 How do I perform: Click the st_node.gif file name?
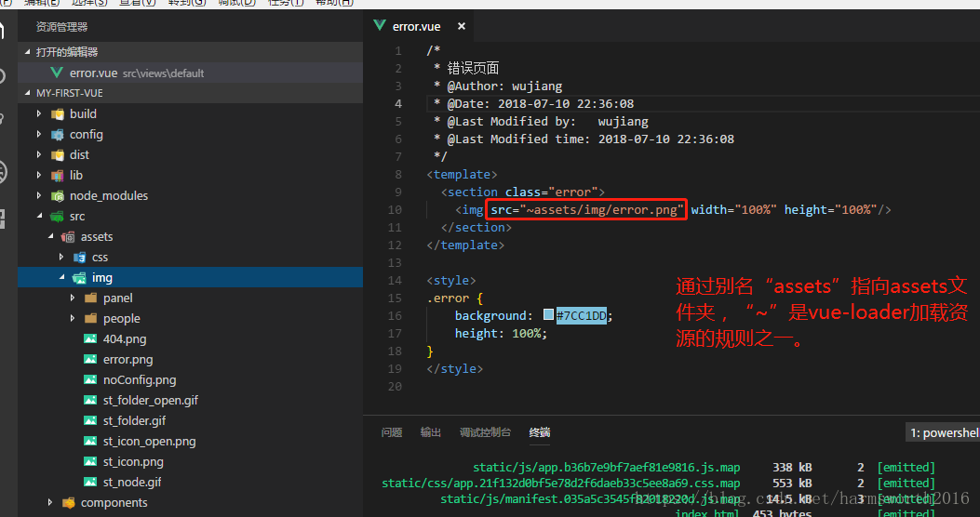coord(132,482)
